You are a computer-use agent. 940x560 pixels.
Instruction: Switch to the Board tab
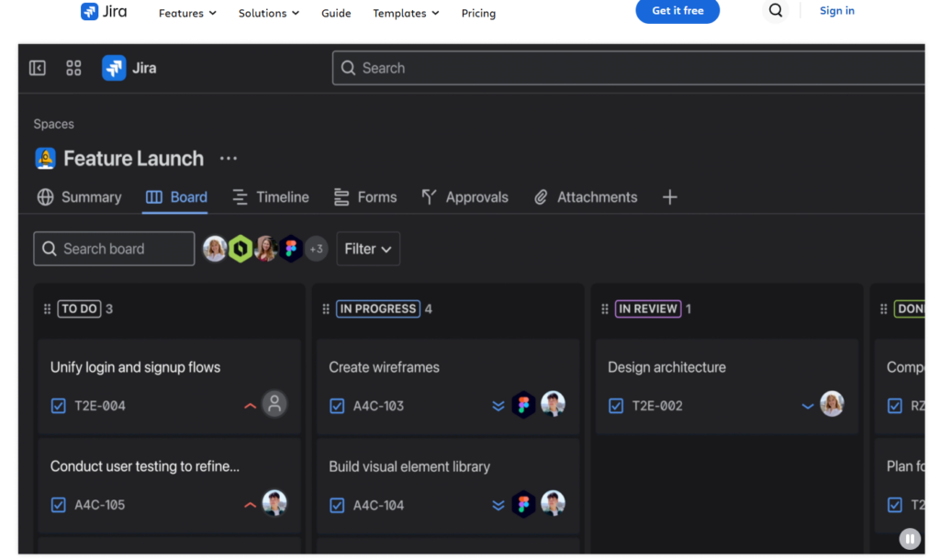pos(176,197)
